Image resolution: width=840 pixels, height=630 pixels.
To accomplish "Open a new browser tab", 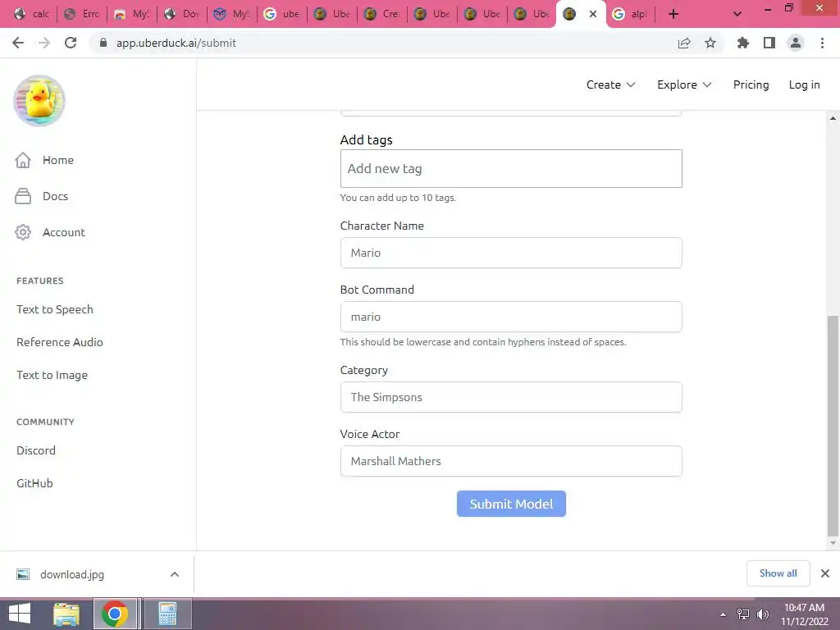I will (673, 14).
